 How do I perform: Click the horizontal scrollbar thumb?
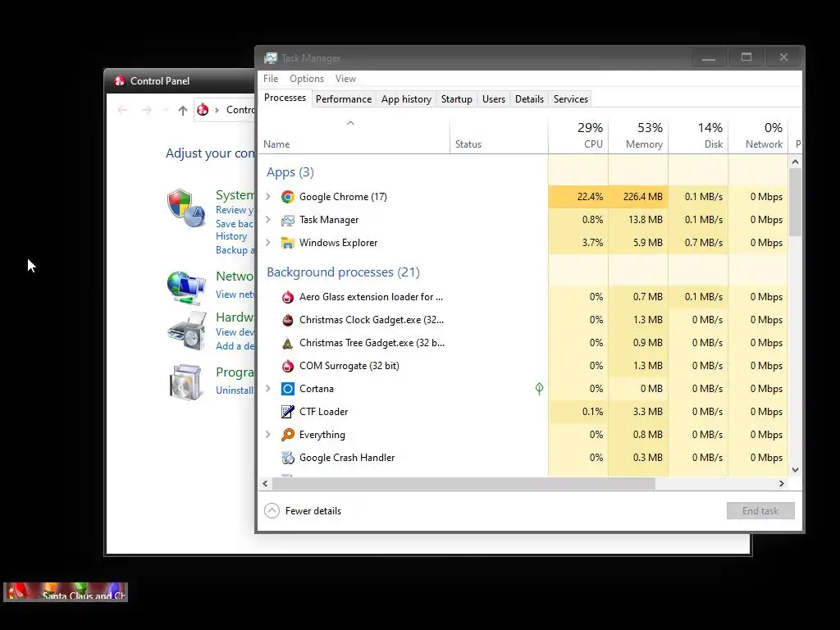pos(463,483)
